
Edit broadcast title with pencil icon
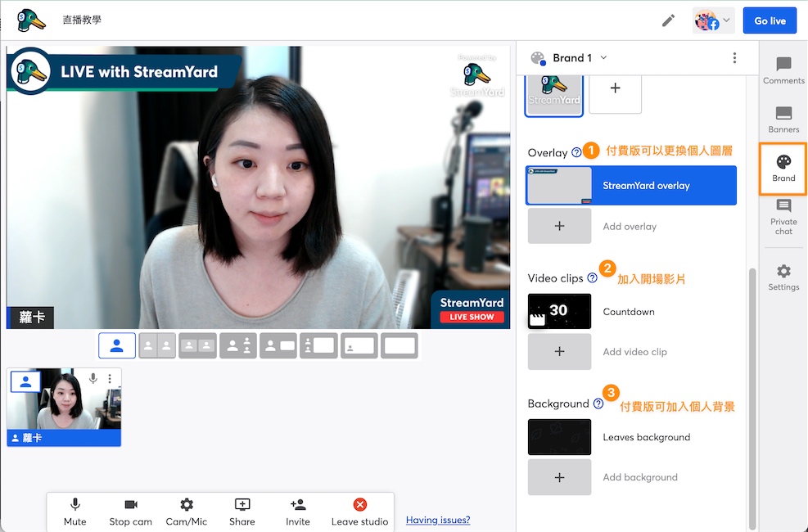tap(668, 20)
